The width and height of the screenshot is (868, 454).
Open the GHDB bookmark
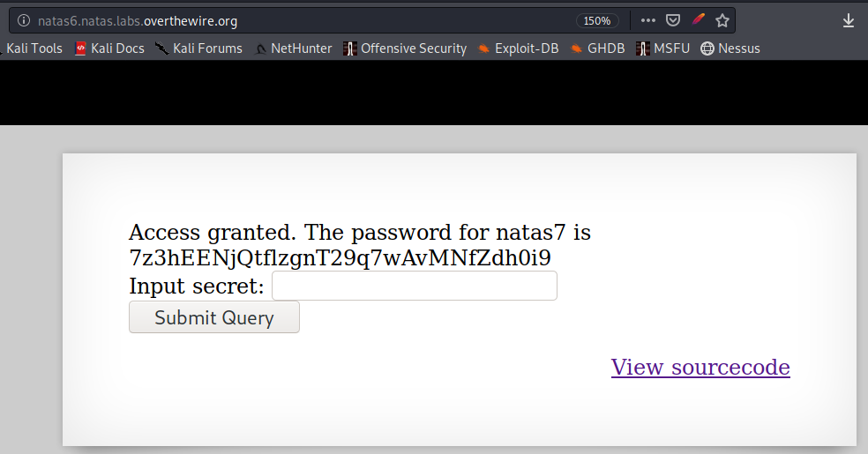tap(598, 48)
